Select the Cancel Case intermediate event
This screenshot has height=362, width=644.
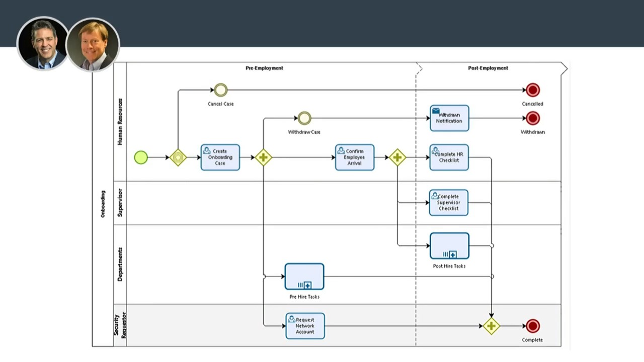(220, 90)
